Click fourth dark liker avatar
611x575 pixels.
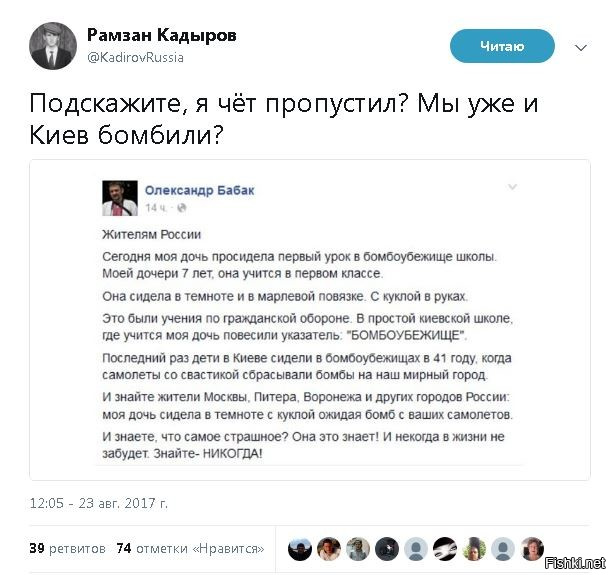(387, 549)
